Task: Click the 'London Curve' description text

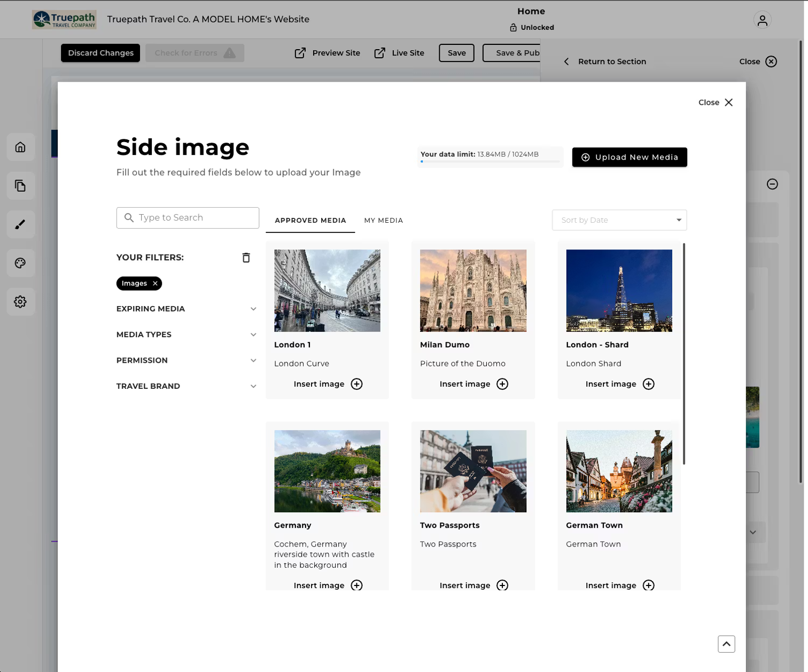Action: [301, 363]
